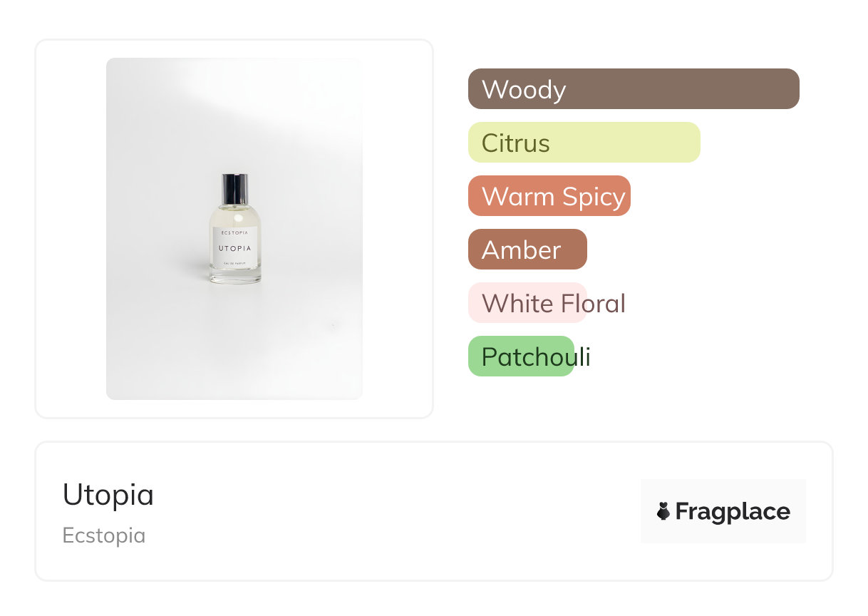Click the Fragplace wordmark text

click(x=733, y=511)
